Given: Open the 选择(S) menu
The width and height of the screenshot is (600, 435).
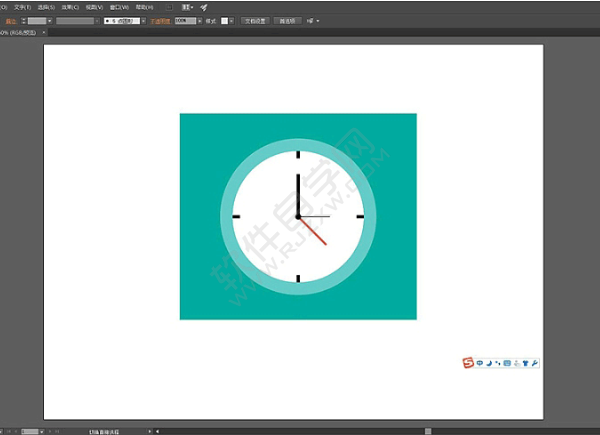Looking at the screenshot, I should tap(46, 7).
